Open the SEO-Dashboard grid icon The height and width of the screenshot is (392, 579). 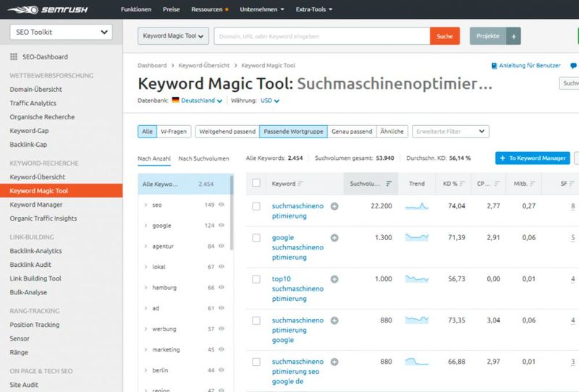point(14,56)
